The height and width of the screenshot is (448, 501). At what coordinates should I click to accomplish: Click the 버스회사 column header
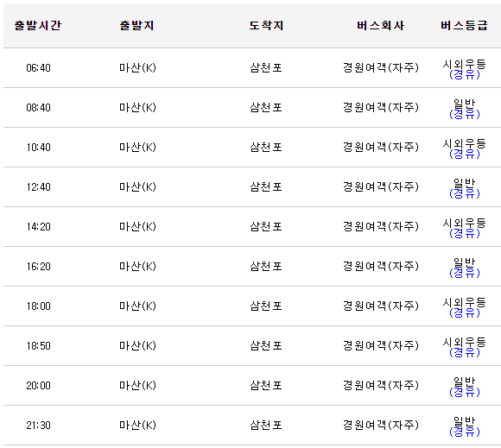click(380, 25)
